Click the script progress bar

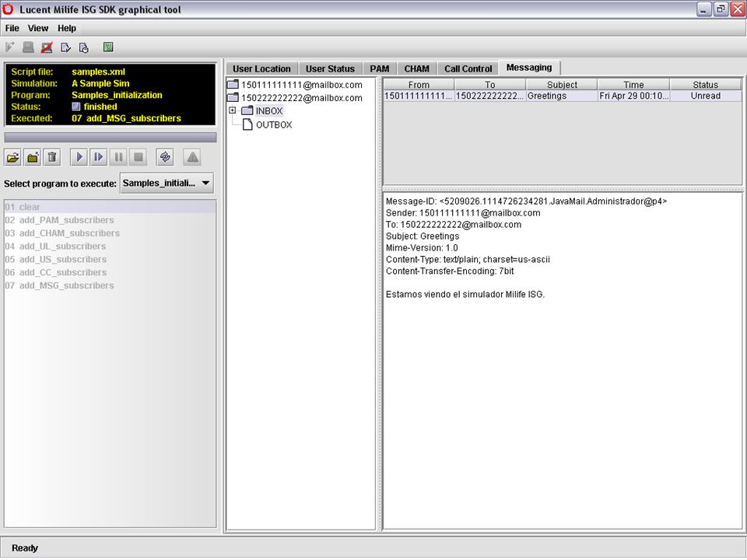tap(110, 137)
